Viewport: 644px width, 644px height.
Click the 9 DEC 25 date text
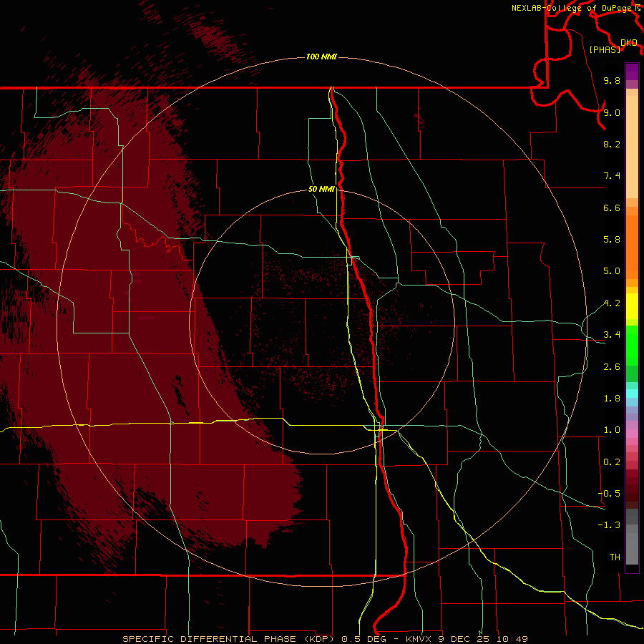click(x=464, y=639)
